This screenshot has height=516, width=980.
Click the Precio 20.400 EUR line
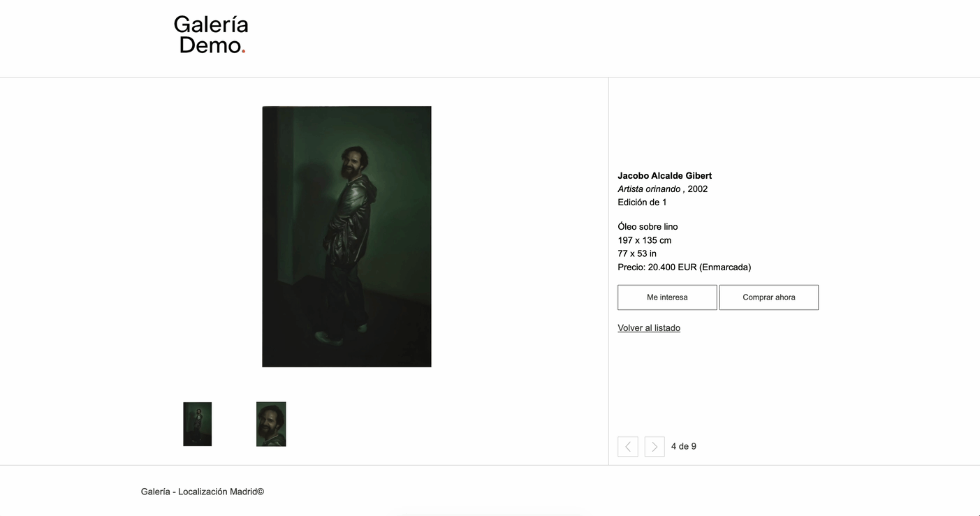coord(685,267)
